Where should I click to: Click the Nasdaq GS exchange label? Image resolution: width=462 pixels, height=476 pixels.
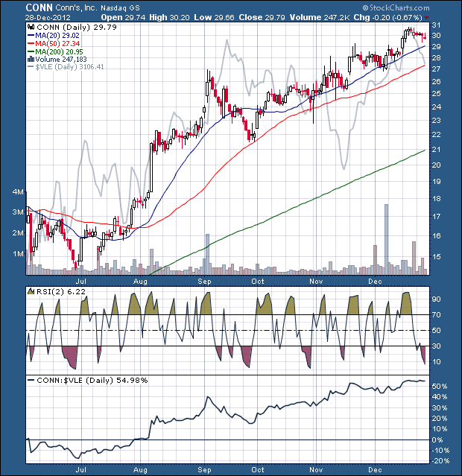click(120, 8)
